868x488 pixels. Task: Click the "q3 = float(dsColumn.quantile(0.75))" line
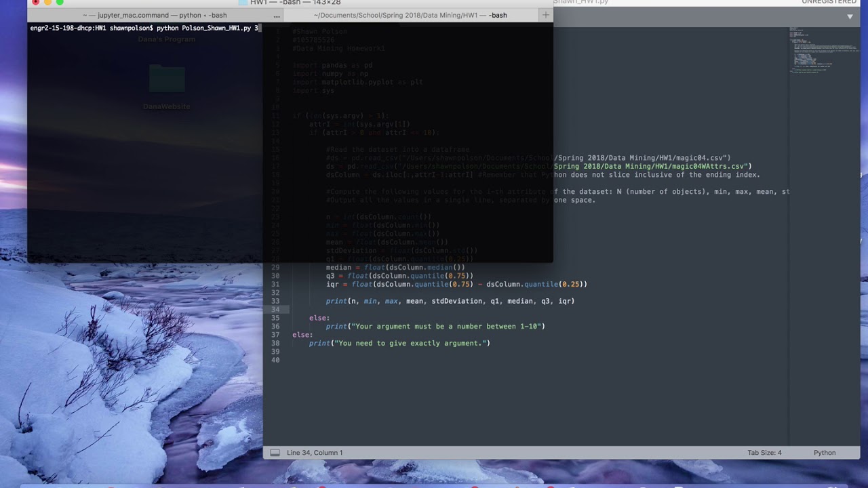399,276
